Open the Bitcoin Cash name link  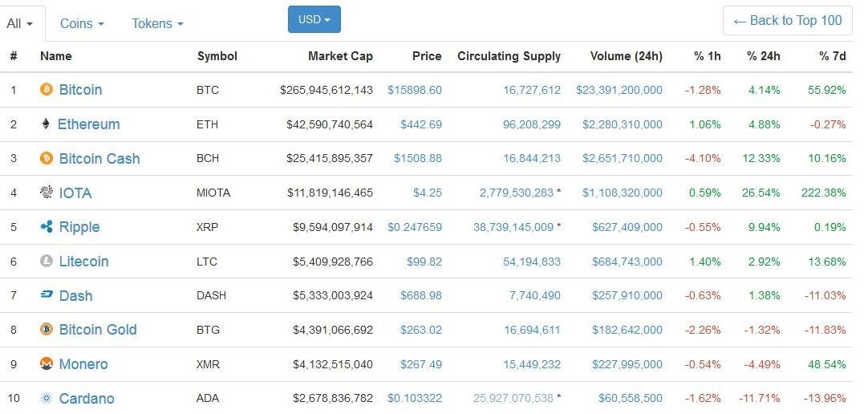99,158
